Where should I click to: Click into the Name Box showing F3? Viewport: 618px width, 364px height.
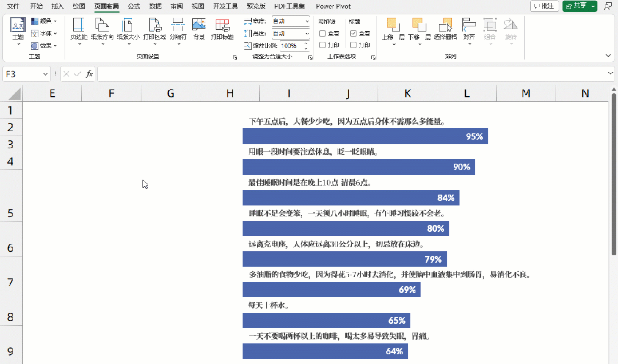23,74
